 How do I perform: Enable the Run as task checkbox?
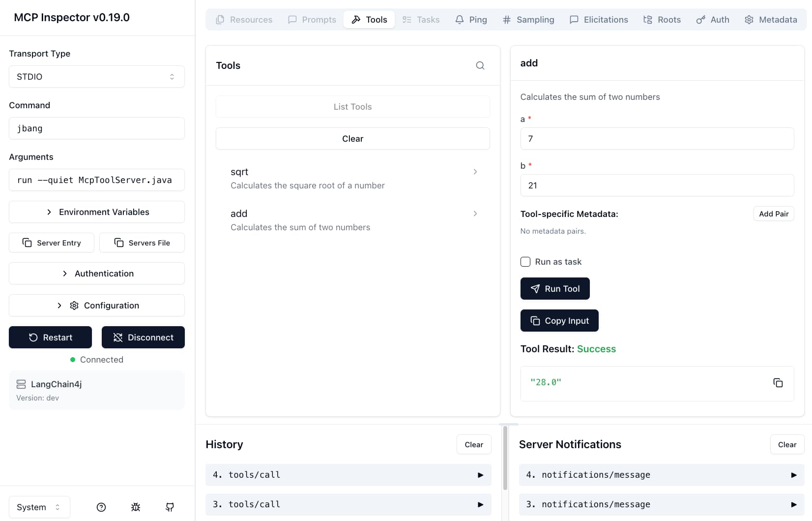tap(525, 262)
